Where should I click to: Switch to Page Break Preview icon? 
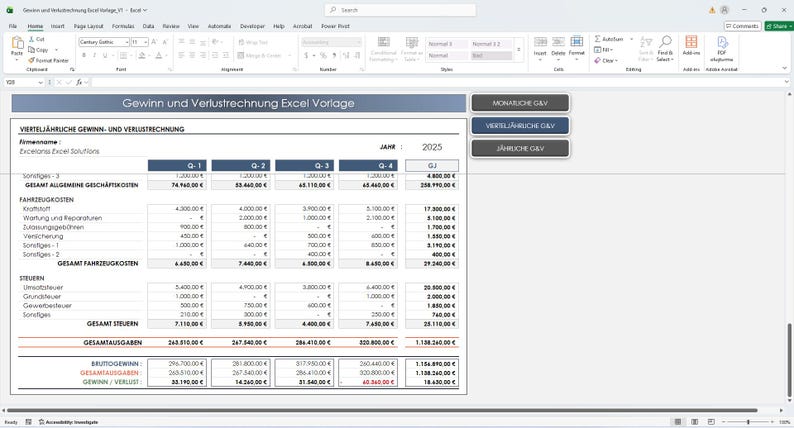pyautogui.click(x=711, y=422)
